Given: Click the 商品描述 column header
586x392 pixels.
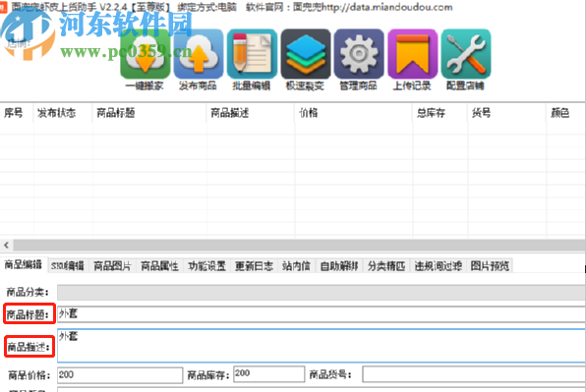Looking at the screenshot, I should click(251, 113).
